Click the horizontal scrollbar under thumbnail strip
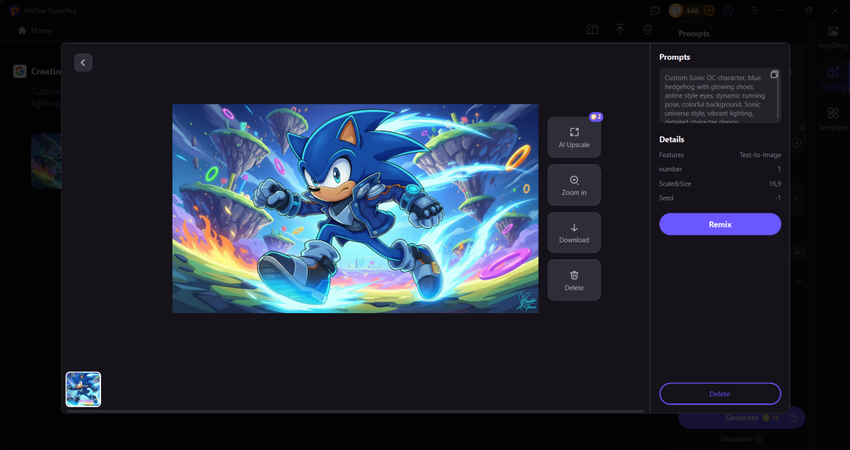The width and height of the screenshot is (850, 450). tap(356, 411)
